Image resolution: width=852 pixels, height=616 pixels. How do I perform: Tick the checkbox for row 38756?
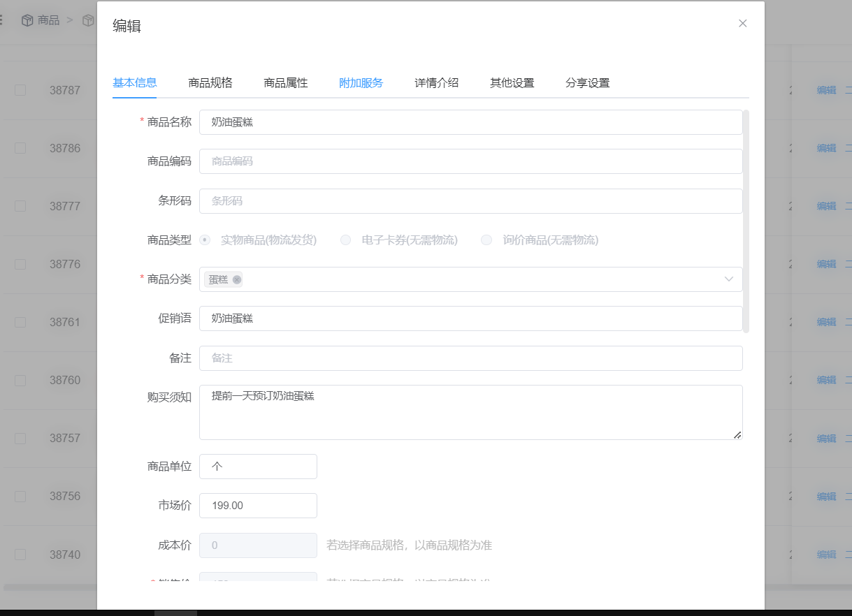20,496
